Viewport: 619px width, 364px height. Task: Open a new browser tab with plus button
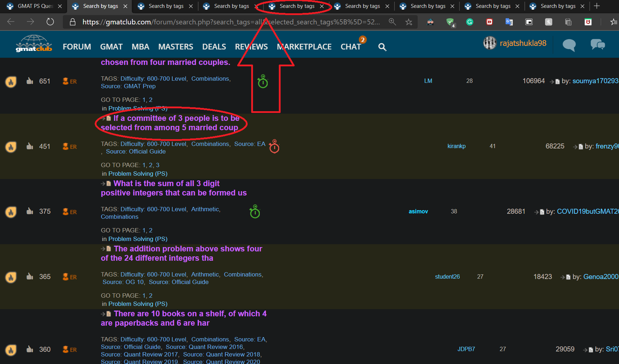click(597, 6)
